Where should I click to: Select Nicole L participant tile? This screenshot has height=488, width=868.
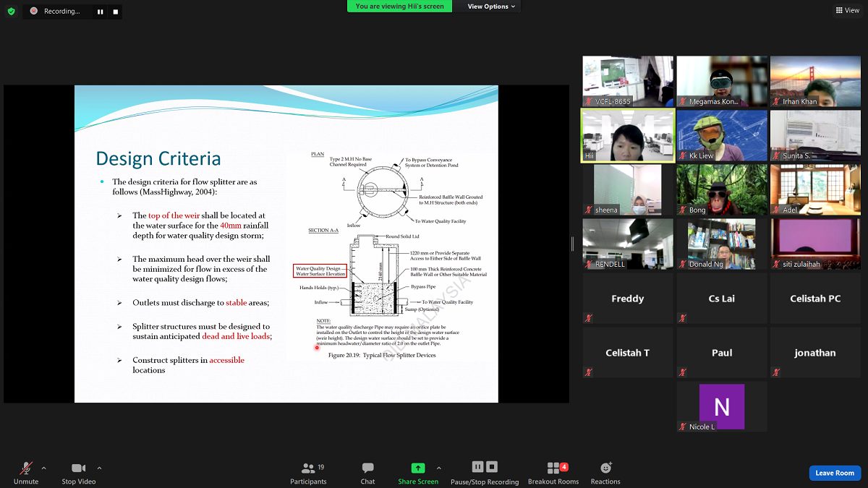coord(722,407)
